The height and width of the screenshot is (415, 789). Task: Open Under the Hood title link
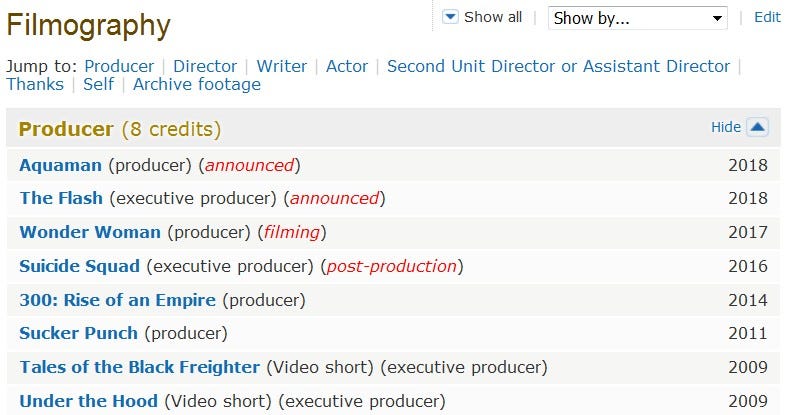coord(88,401)
